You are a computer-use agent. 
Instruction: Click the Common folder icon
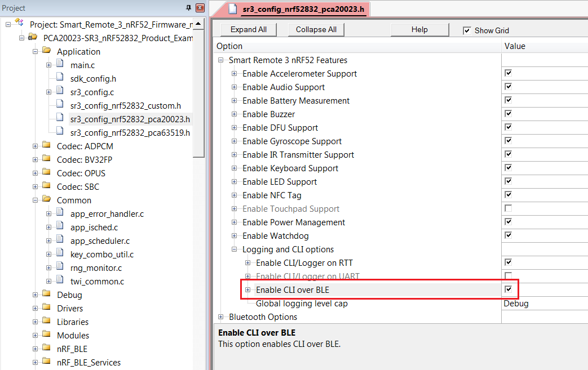46,199
